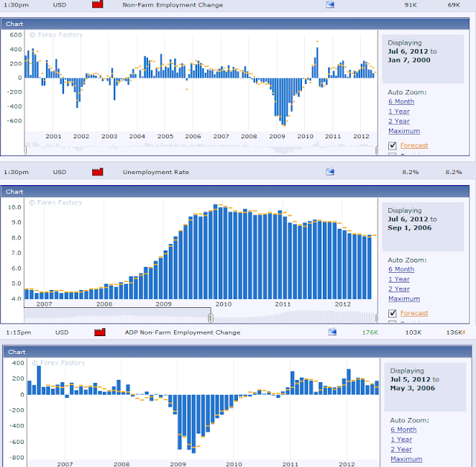
Task: Select 2 Year zoom for Unemployment Rate chart
Action: coord(399,289)
